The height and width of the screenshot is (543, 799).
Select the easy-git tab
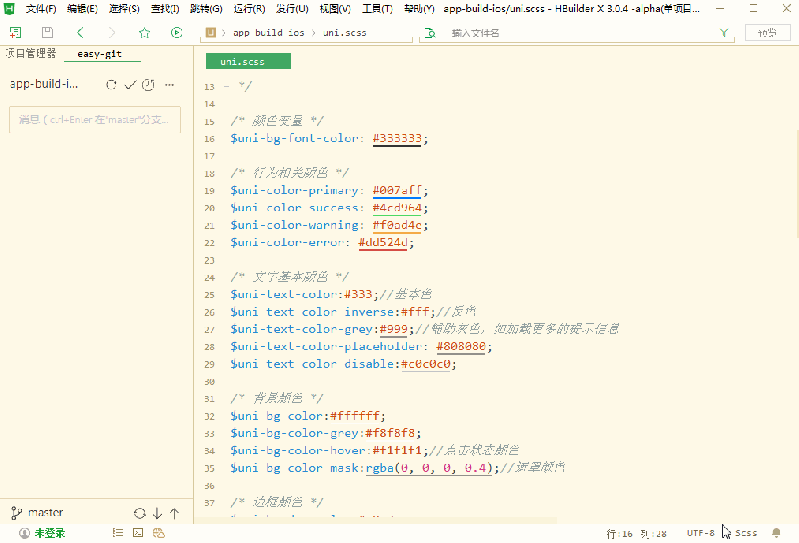pos(100,53)
